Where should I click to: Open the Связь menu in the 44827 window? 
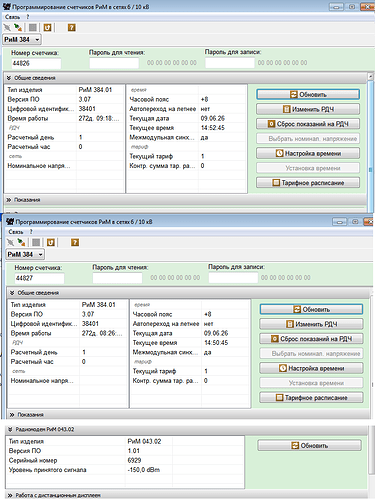(x=16, y=232)
